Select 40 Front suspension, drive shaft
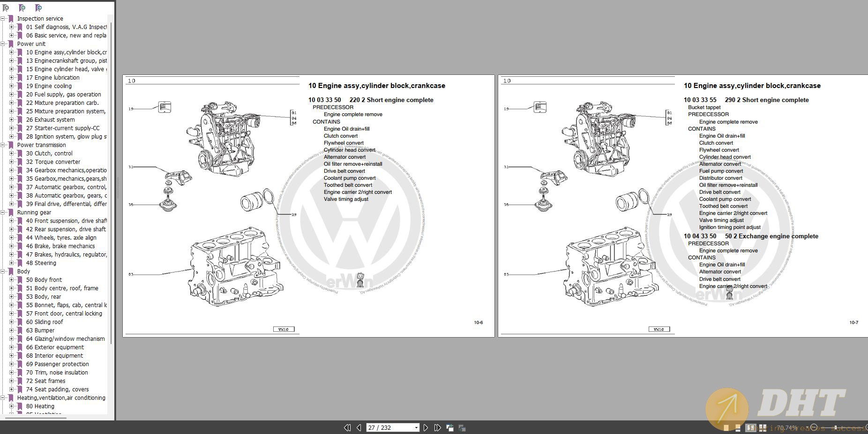Image resolution: width=868 pixels, height=434 pixels. (x=66, y=221)
